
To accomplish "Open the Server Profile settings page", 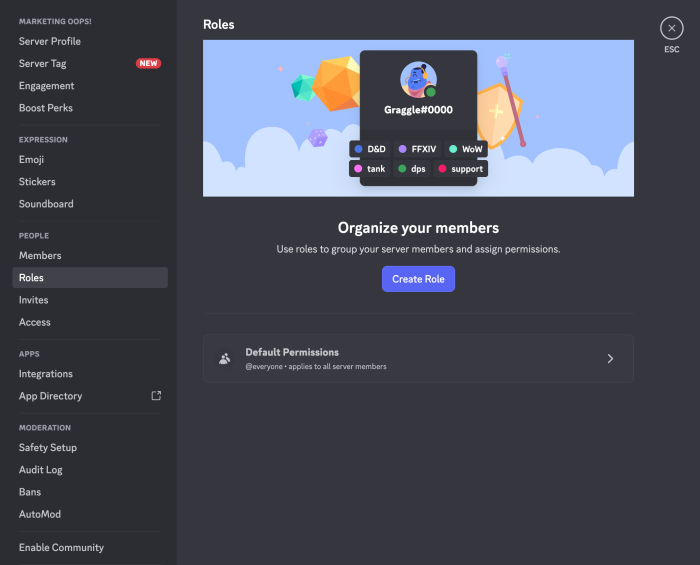I will 50,41.
